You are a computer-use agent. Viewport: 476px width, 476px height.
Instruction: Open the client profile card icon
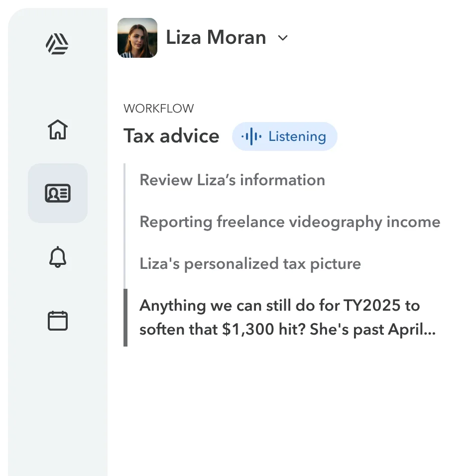pos(58,193)
